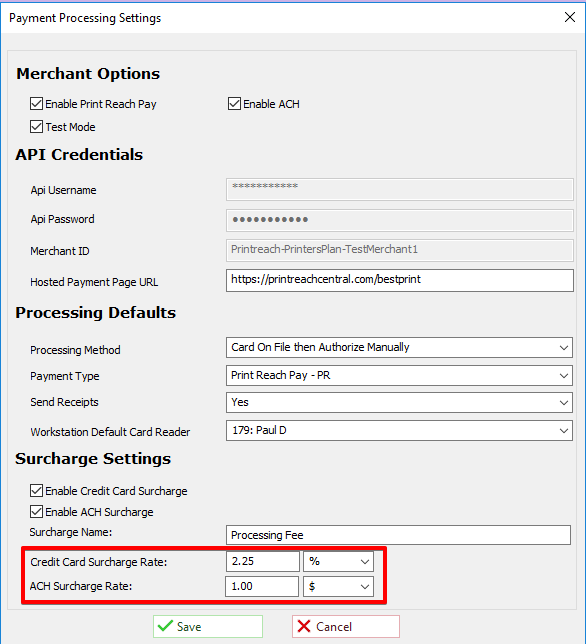
Task: Click the Credit Card Surcharge Rate field
Action: click(262, 561)
